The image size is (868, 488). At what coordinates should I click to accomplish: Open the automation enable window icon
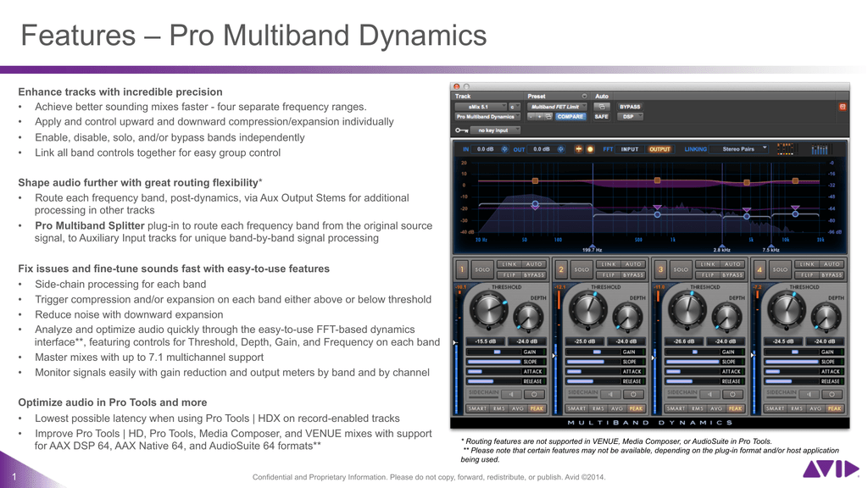[602, 107]
